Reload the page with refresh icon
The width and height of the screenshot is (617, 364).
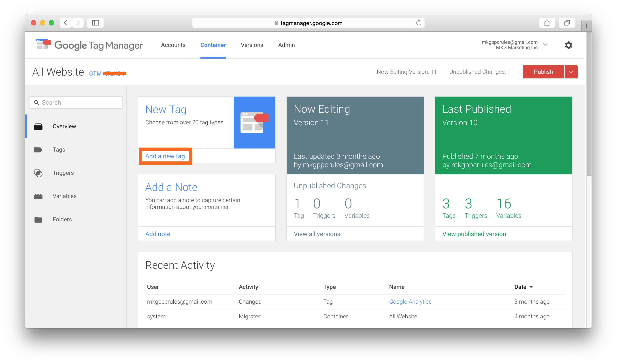[x=418, y=23]
